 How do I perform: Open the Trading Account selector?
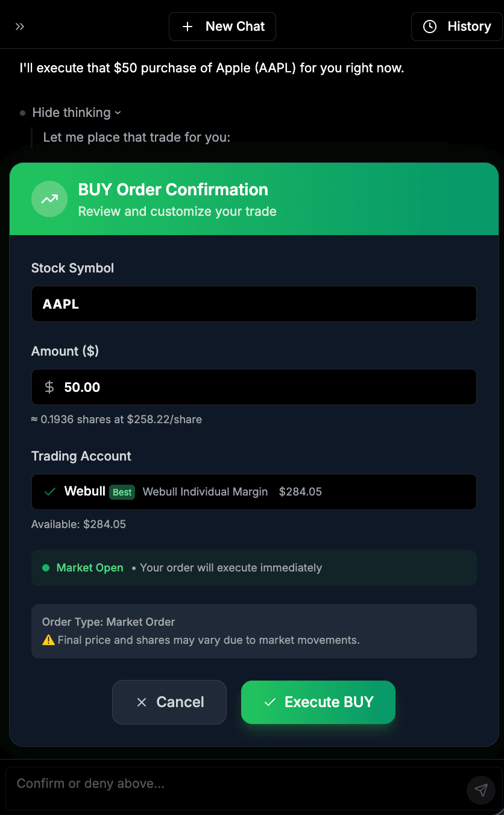254,491
